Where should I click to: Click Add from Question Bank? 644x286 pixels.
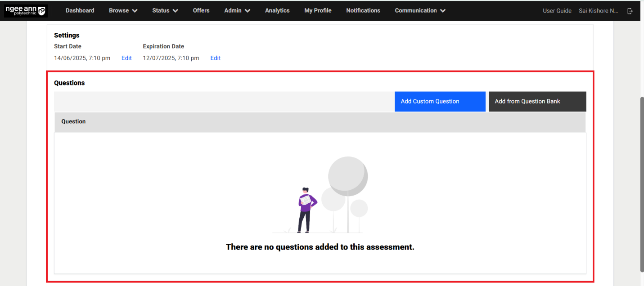[x=537, y=101]
